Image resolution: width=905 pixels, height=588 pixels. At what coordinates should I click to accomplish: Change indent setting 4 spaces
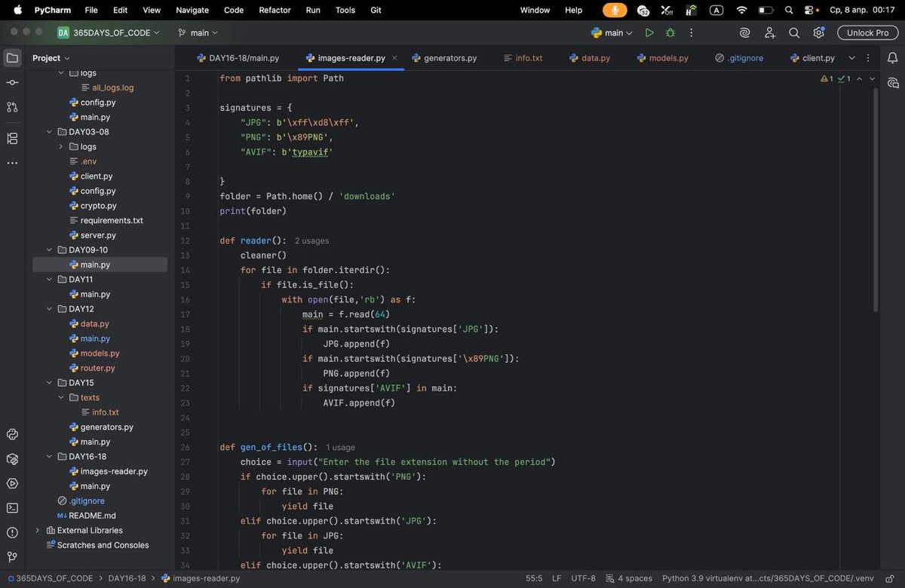click(x=629, y=578)
